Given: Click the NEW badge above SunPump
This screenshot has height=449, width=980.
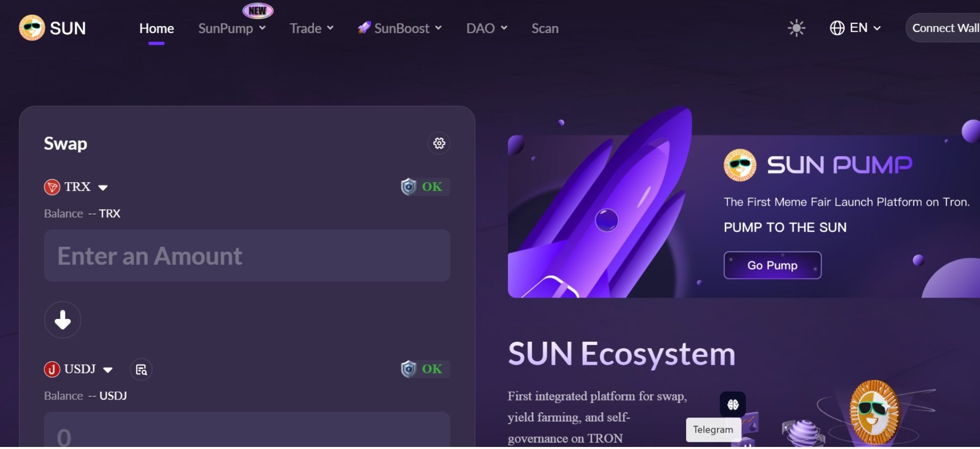Looking at the screenshot, I should (257, 10).
